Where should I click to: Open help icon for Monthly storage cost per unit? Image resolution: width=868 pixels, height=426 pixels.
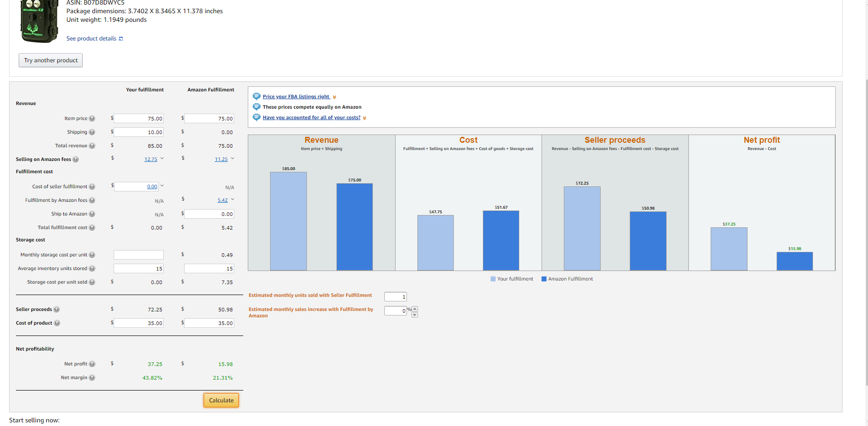point(92,255)
